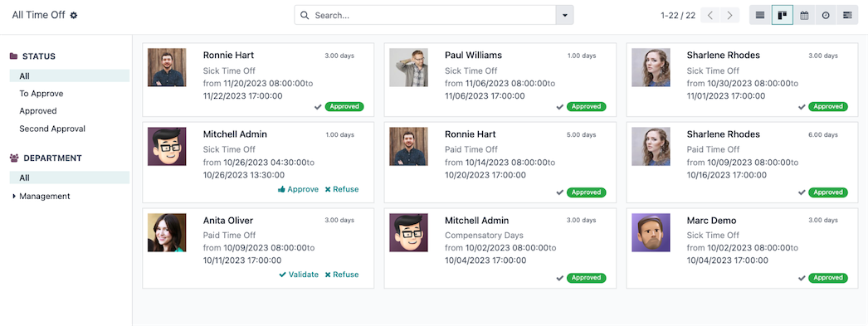Viewport: 868px width, 326px height.
Task: Select Second Approval status filter
Action: pyautogui.click(x=52, y=129)
